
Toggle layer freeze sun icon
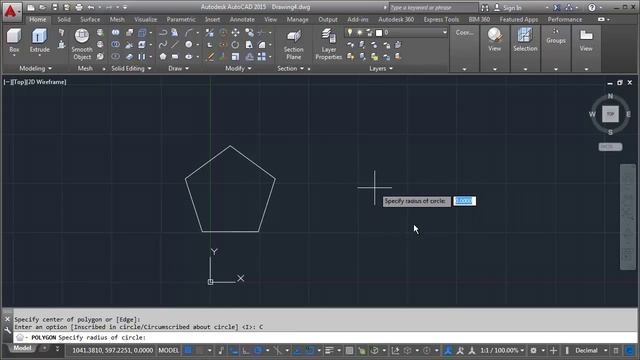pos(360,32)
